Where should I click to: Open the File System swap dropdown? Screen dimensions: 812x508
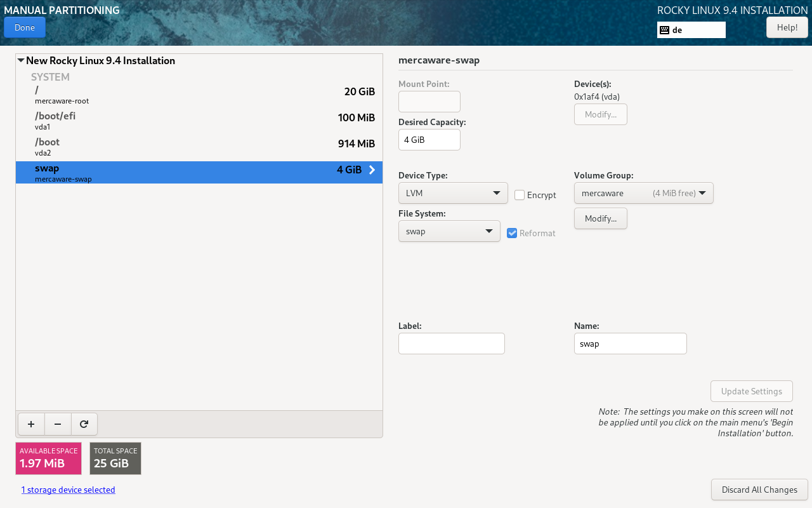(x=449, y=231)
